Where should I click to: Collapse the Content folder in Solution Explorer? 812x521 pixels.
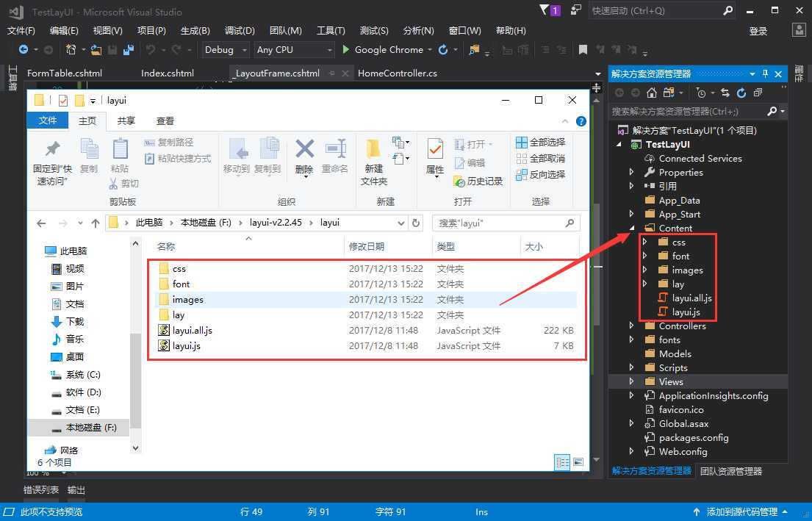point(632,228)
